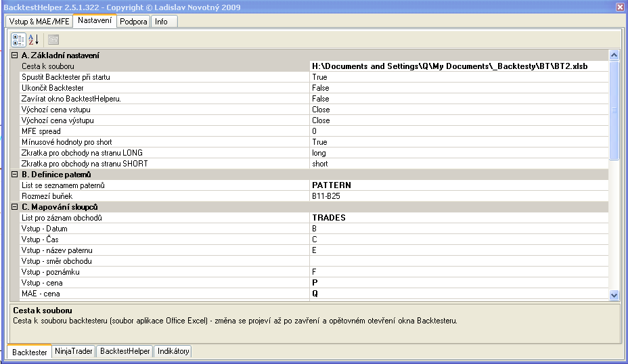Sort properties alphabetically with A-Z icon
The image size is (628, 364).
(x=34, y=40)
